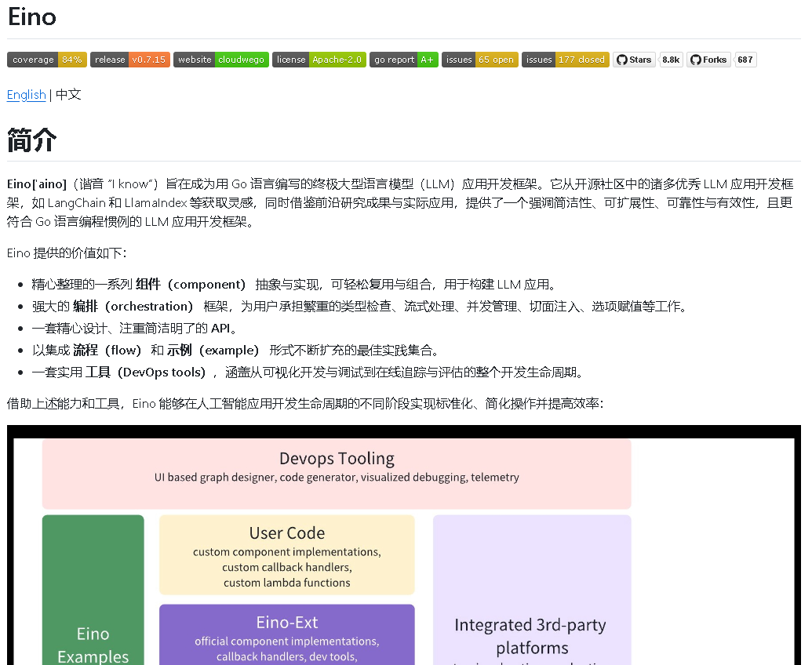Open the license Apache-2.0 badge
Image resolution: width=812 pixels, height=665 pixels.
(319, 60)
